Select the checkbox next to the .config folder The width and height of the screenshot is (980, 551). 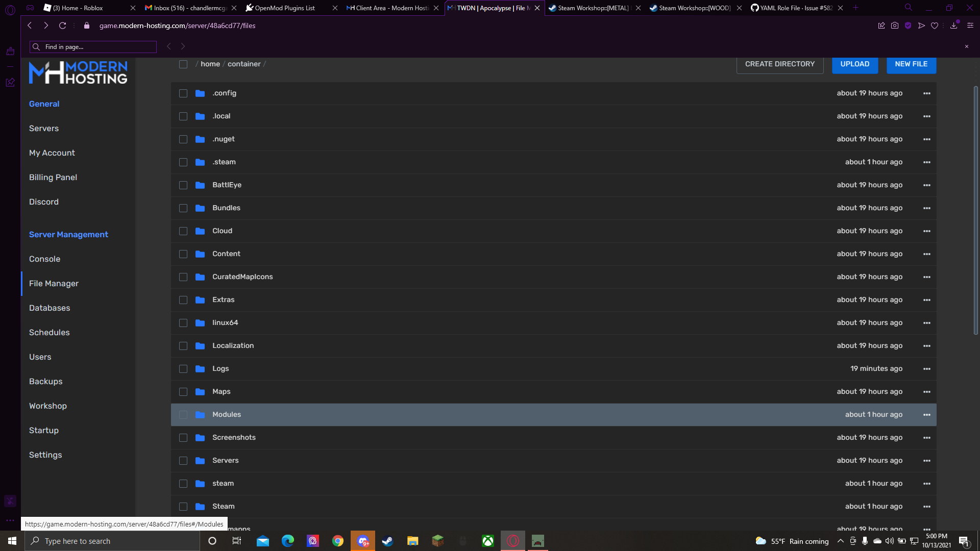(183, 93)
